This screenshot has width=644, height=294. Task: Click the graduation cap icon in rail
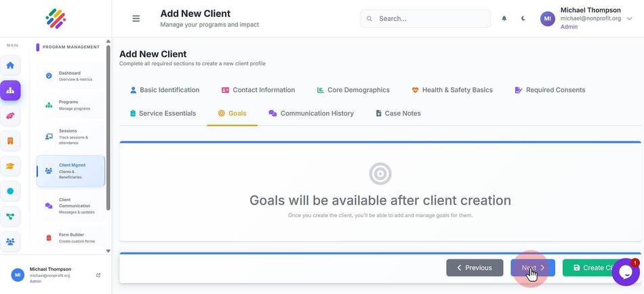point(10,166)
